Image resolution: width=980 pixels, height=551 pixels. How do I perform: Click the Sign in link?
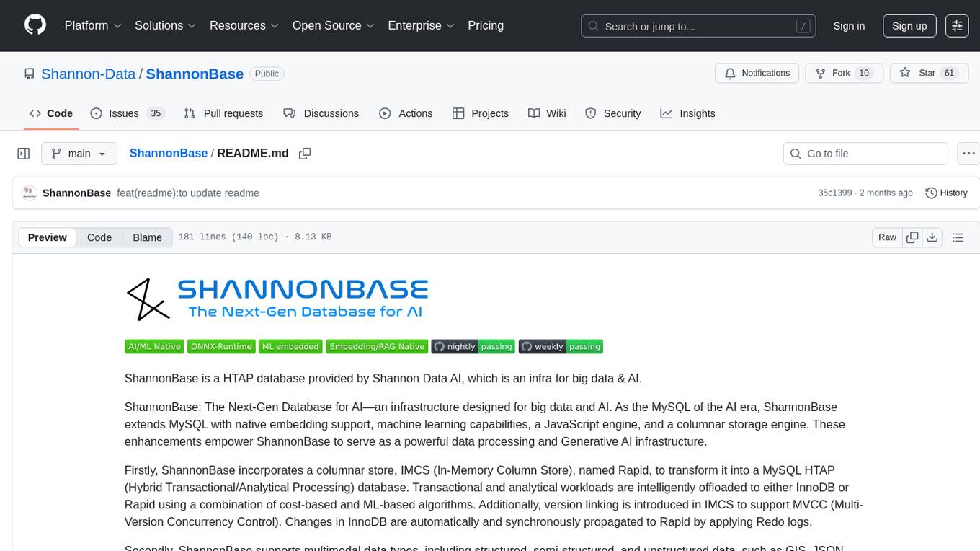point(849,26)
